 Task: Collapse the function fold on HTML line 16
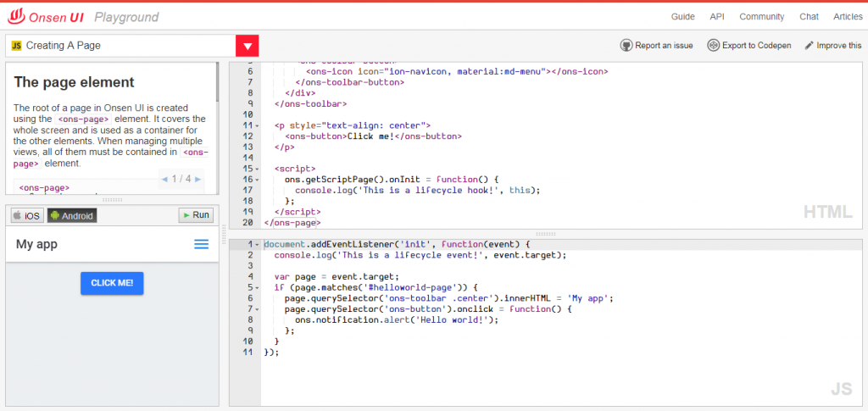[257, 180]
